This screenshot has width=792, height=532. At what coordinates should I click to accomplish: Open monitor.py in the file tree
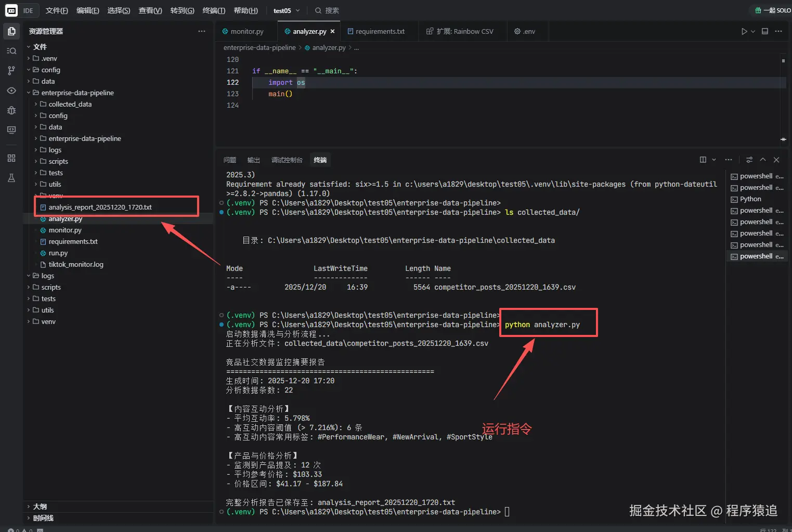click(x=119, y=230)
